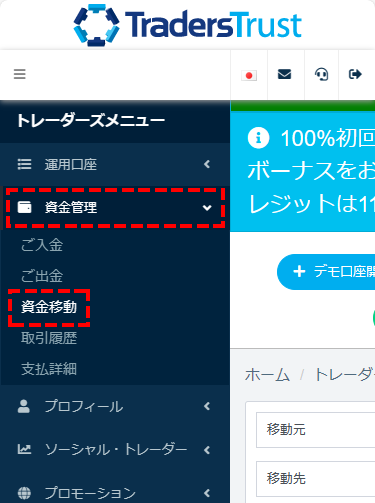Expand the プロモーション chevron

207,493
